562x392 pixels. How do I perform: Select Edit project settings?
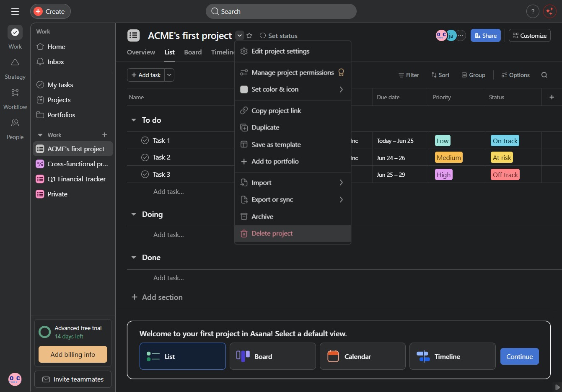[x=293, y=51]
